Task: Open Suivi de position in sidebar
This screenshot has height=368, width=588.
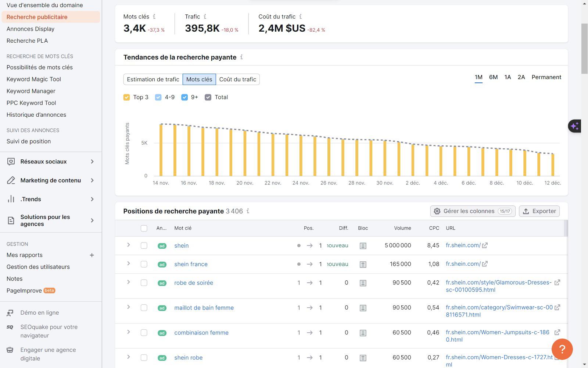Action: coord(29,141)
